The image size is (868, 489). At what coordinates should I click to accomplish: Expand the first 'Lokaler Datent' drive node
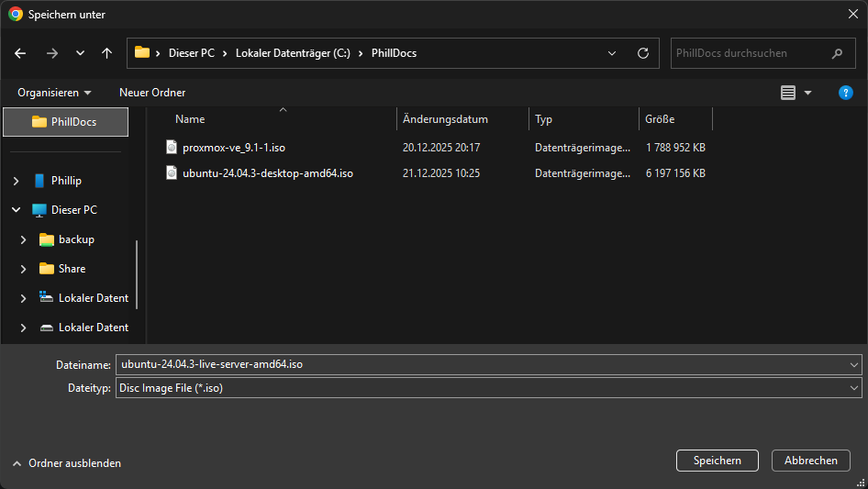click(x=23, y=298)
